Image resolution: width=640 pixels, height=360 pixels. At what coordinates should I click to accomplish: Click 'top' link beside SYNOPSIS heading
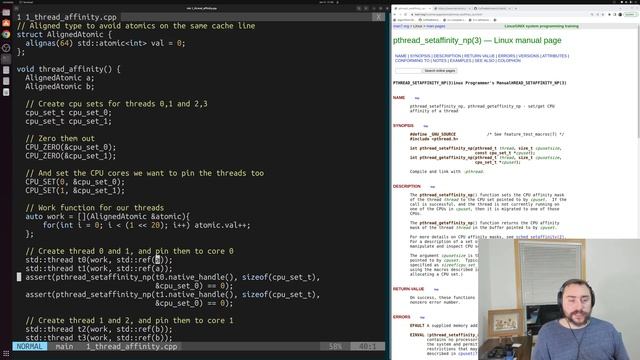(x=426, y=126)
